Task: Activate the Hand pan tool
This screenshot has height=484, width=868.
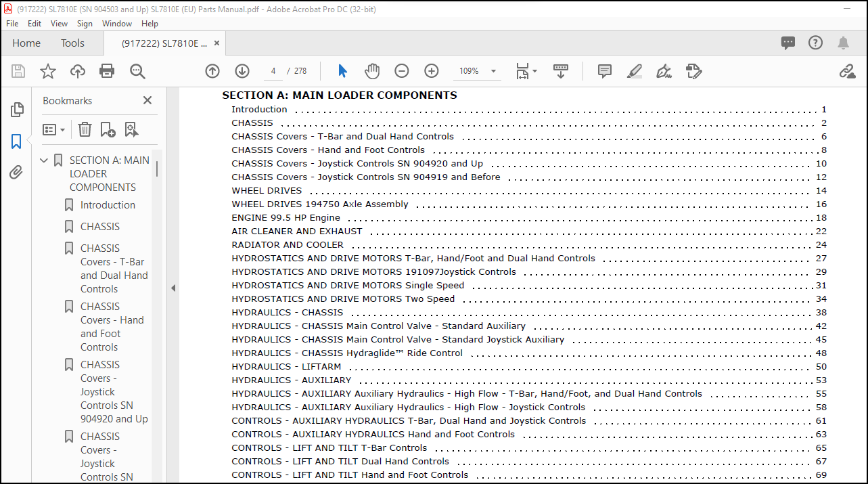Action: [372, 71]
